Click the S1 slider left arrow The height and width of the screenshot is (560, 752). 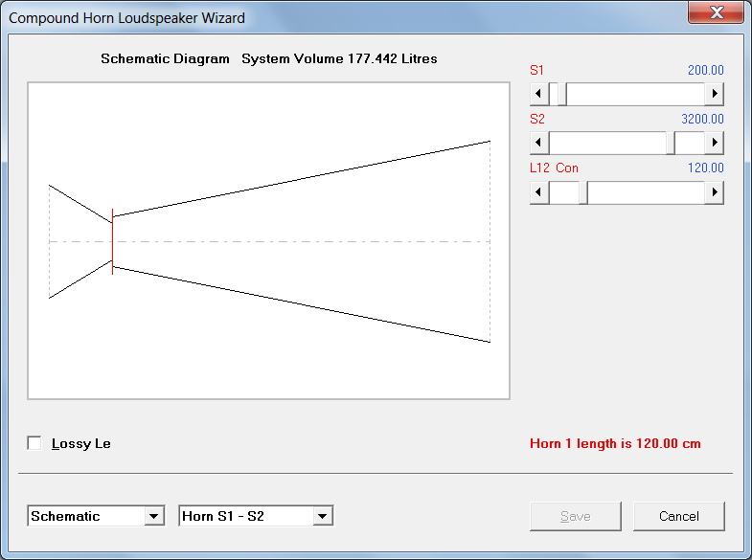coord(539,94)
